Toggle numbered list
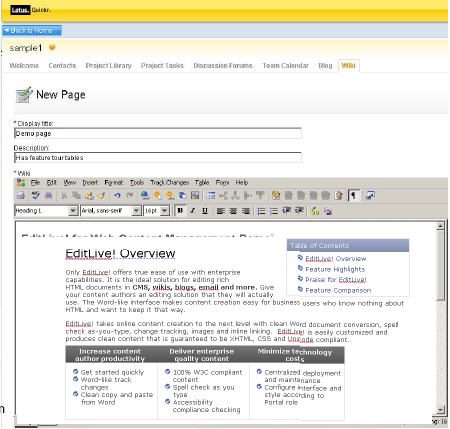Image resolution: width=450 pixels, height=429 pixels. pos(274,211)
